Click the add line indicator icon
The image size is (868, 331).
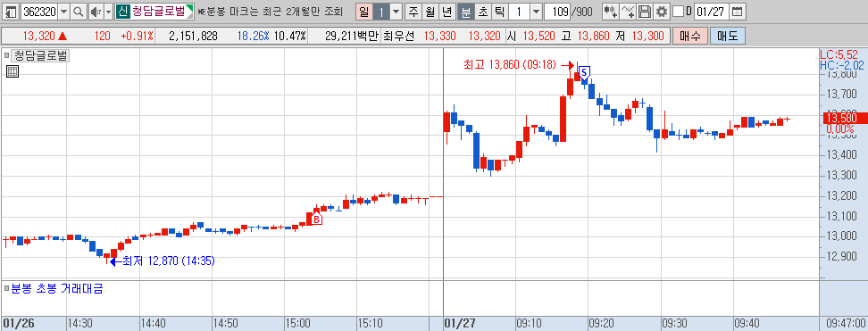coord(628,11)
